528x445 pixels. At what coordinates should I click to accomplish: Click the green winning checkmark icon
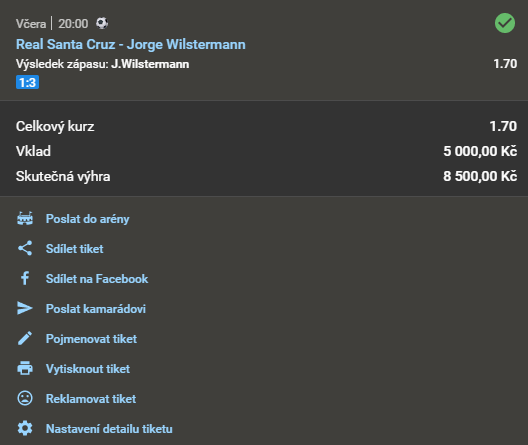coord(505,23)
